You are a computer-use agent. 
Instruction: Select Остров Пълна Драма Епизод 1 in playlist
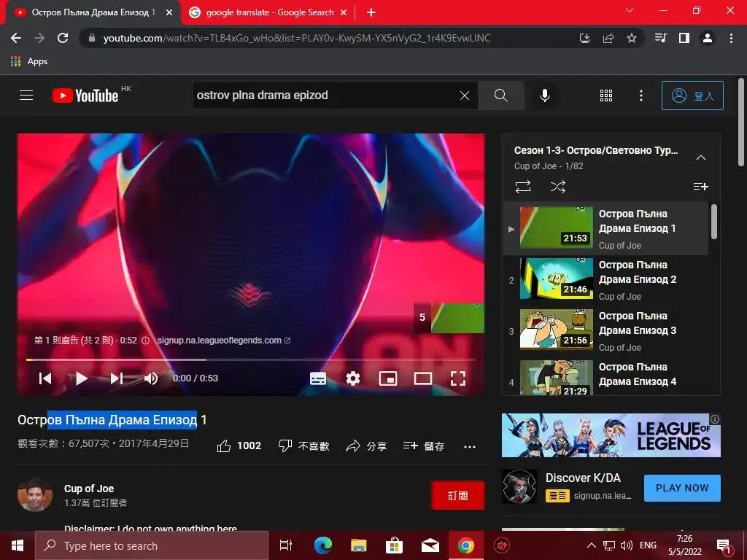(606, 228)
